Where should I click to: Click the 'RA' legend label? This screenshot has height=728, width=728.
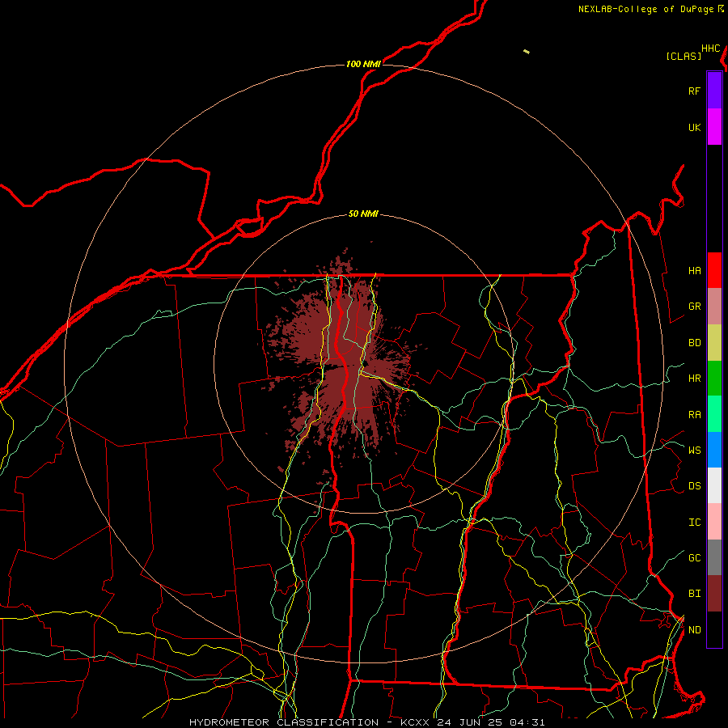tap(694, 415)
